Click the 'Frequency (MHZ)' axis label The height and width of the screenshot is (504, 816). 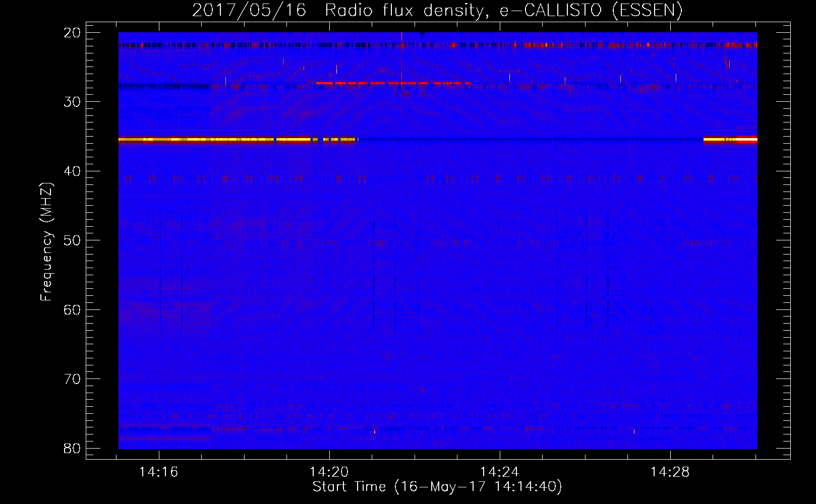[x=46, y=242]
